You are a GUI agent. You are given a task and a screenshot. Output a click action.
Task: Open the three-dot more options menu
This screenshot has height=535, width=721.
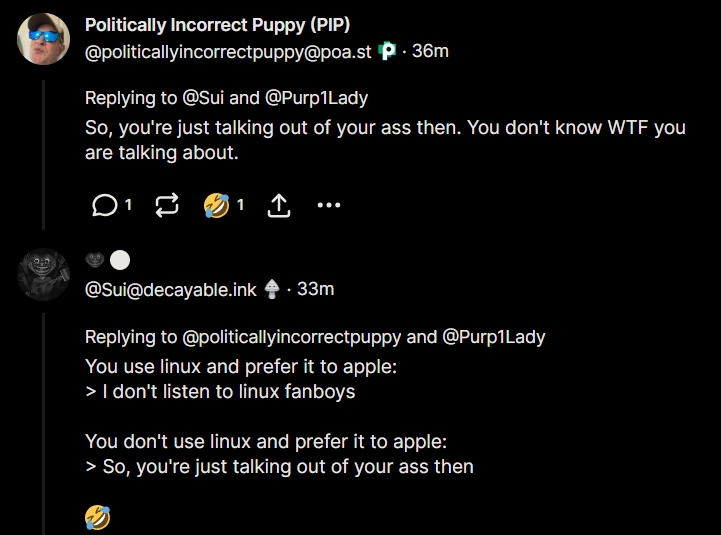[x=329, y=205]
